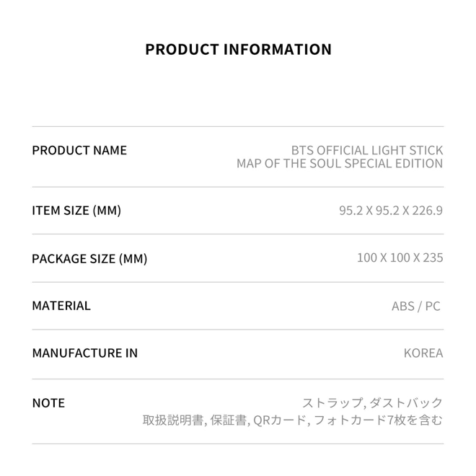Viewport: 476px width, 476px height.
Task: Select the 100 X 100 X 235 value
Action: (400, 257)
